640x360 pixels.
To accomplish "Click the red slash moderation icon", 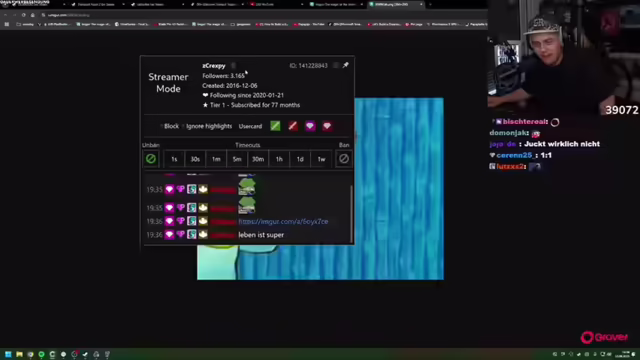I will point(293,126).
